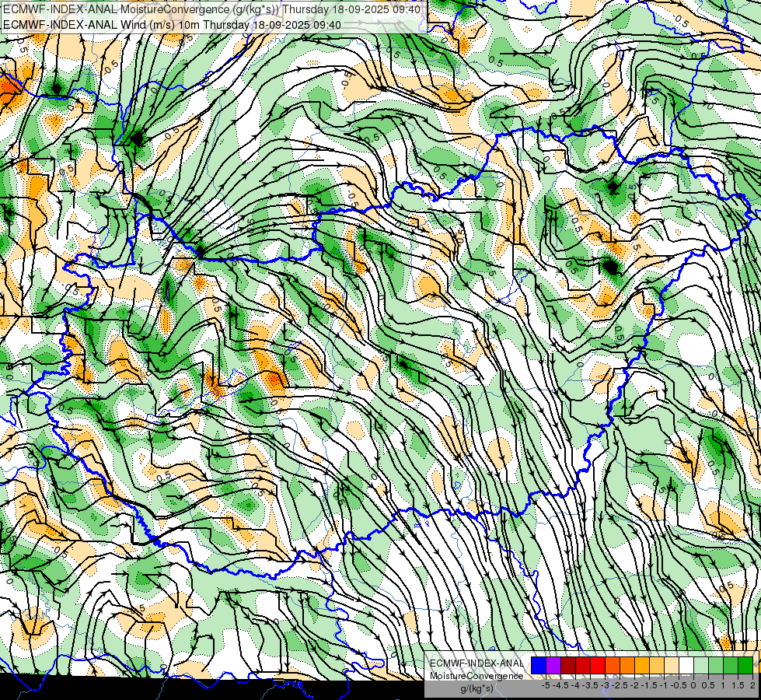761x700 pixels.
Task: Click the legend tick value '-1.5'
Action: pyautogui.click(x=650, y=685)
